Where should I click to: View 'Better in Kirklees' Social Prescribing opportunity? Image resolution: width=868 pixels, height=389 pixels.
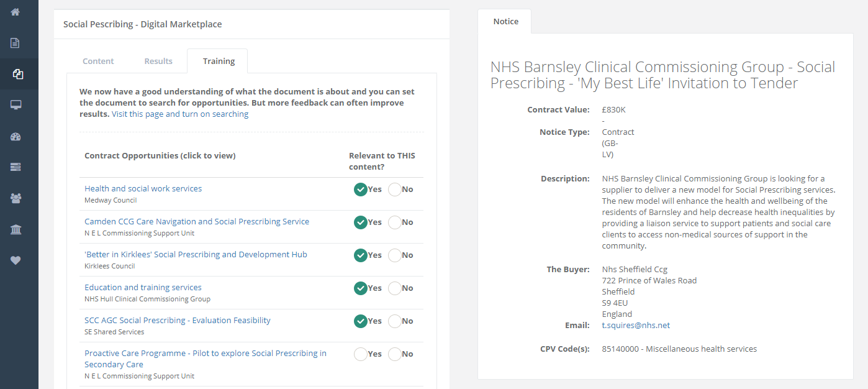click(196, 254)
